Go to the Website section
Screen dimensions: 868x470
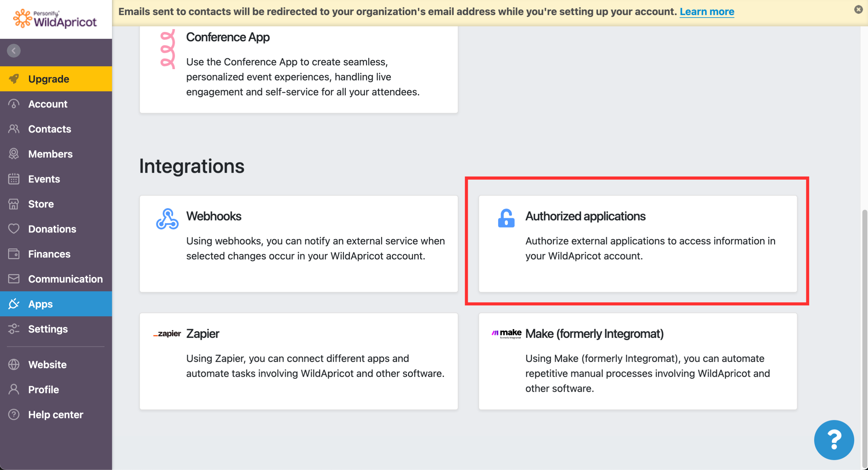[x=47, y=365]
